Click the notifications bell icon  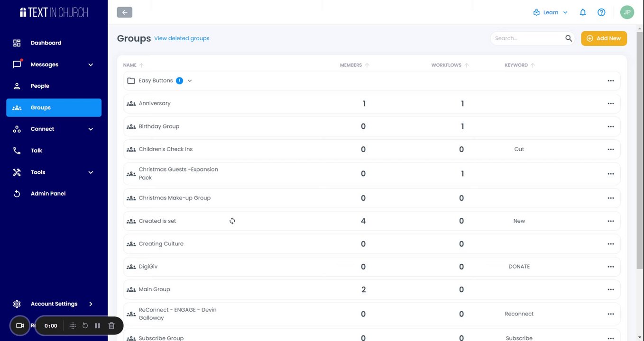(583, 13)
